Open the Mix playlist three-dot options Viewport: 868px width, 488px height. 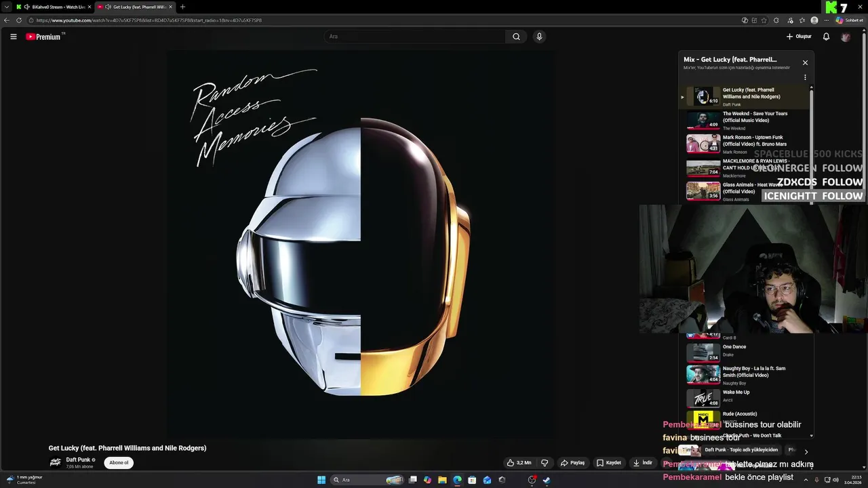click(x=805, y=77)
